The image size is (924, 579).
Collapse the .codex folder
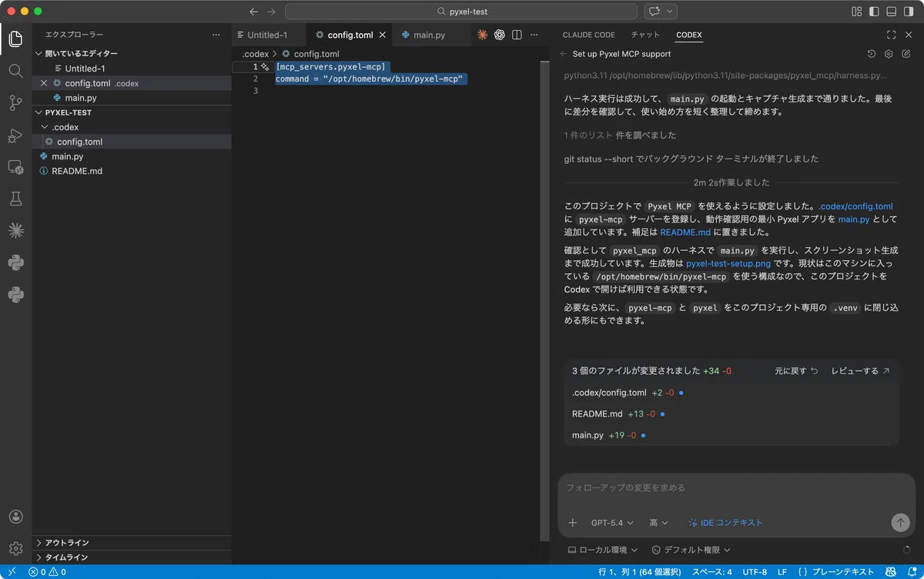132,127
